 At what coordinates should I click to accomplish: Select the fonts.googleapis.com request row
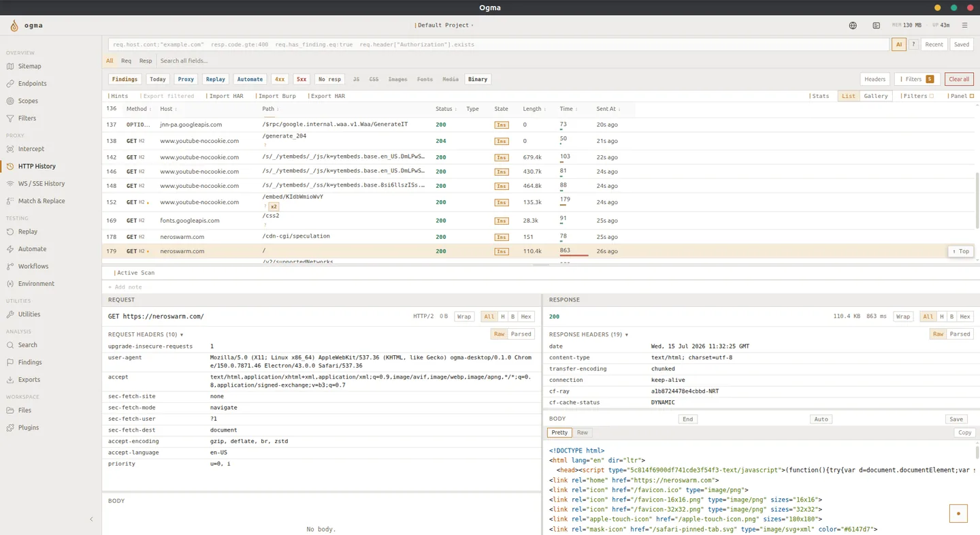(538, 221)
